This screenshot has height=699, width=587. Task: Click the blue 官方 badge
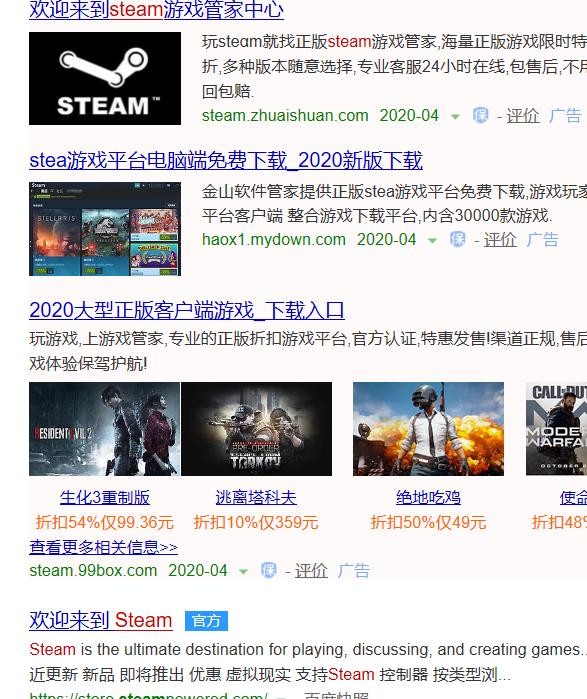coord(206,621)
